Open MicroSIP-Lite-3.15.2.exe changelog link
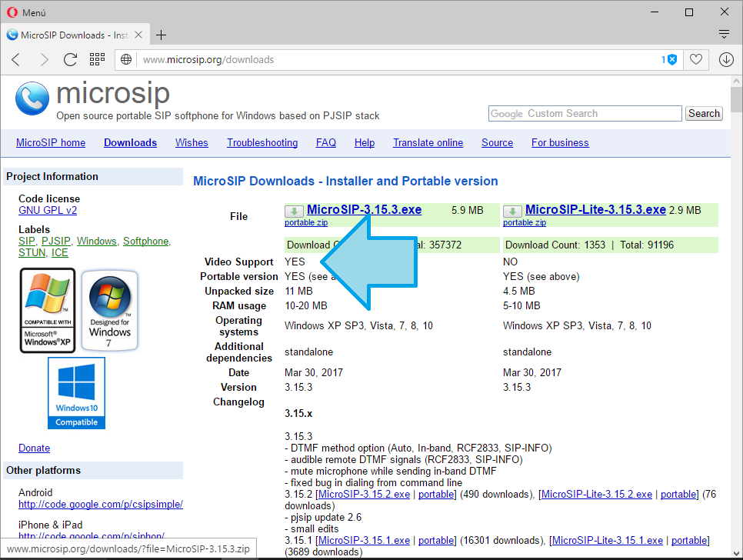Screen dimensions: 743x560 coord(597,494)
